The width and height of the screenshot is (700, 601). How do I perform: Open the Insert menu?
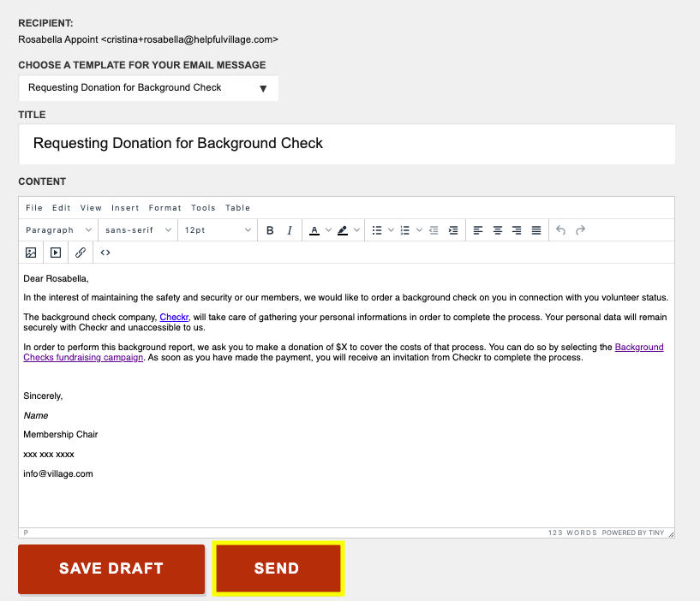(x=125, y=208)
